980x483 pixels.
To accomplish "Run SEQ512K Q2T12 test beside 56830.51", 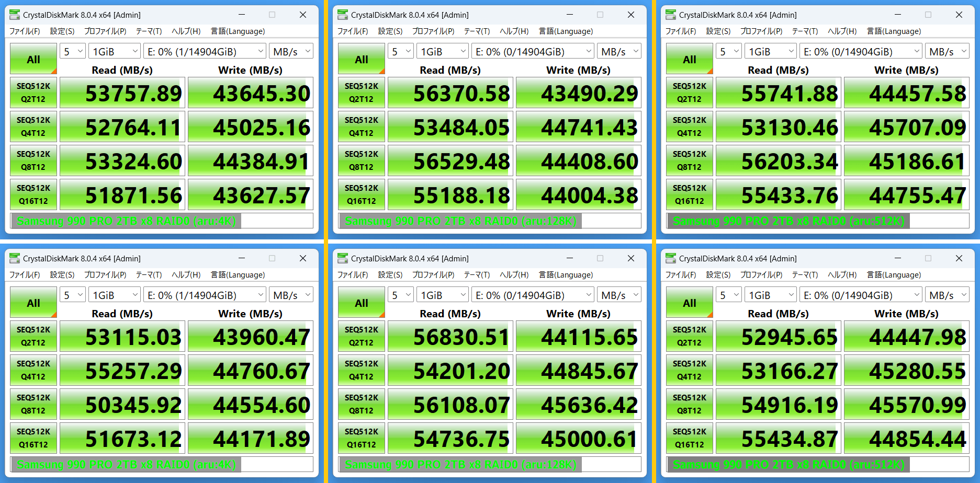I will point(362,336).
